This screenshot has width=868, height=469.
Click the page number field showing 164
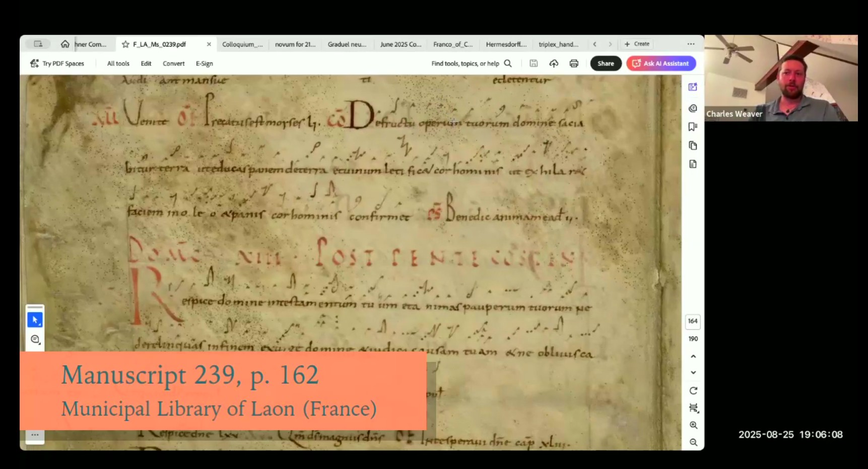click(x=693, y=321)
